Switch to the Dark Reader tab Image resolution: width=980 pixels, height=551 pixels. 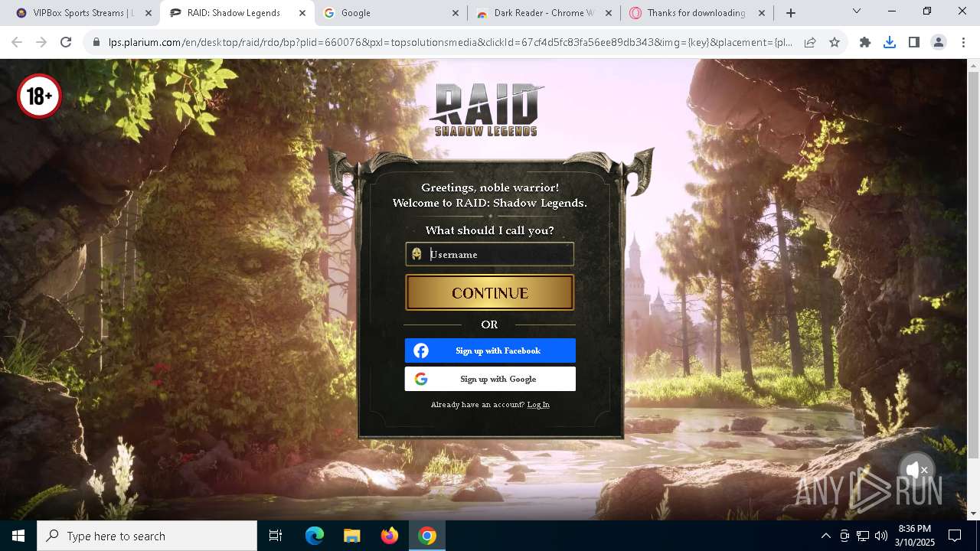coord(544,13)
